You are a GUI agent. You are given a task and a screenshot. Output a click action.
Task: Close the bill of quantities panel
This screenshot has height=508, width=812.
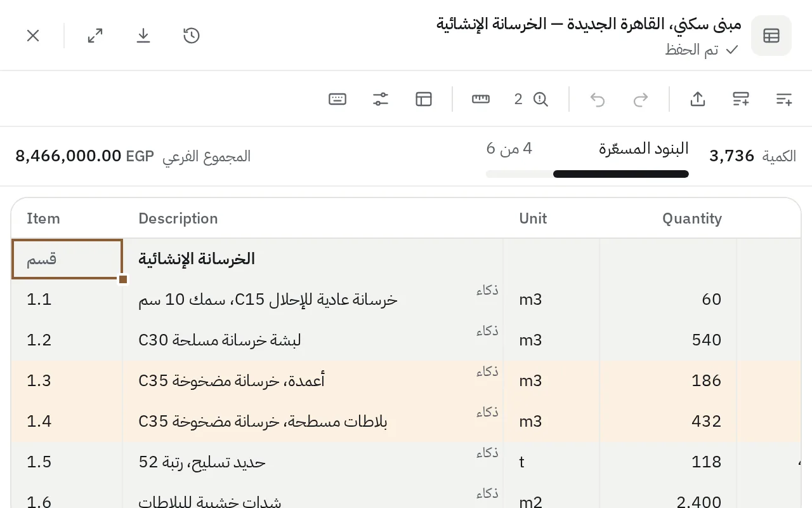pyautogui.click(x=33, y=36)
